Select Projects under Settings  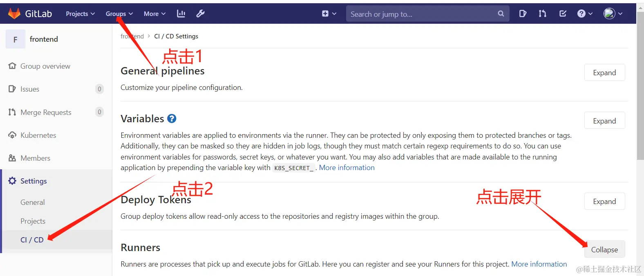coord(33,221)
